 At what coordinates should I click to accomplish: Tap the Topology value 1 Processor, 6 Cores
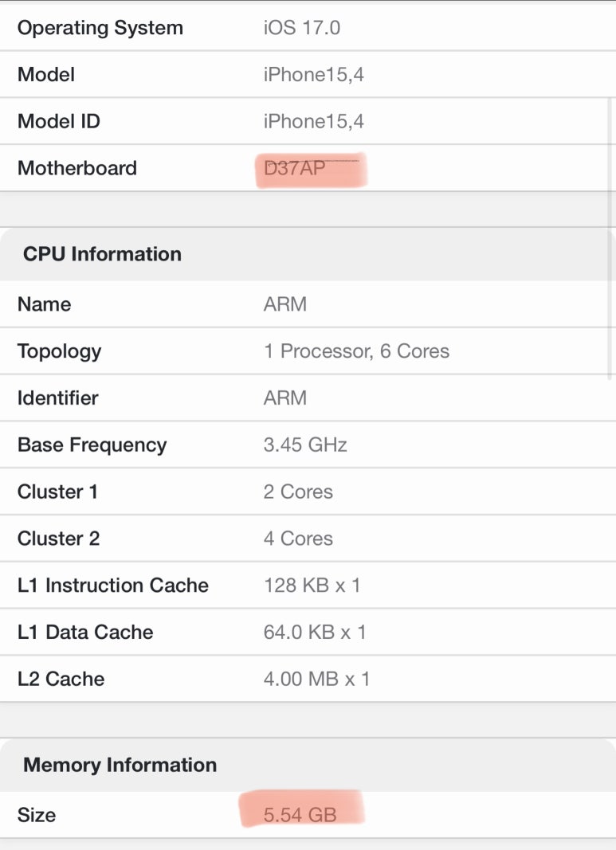coord(356,351)
